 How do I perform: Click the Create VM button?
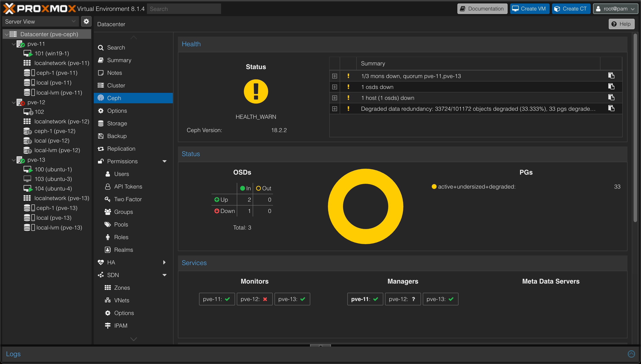tap(530, 9)
